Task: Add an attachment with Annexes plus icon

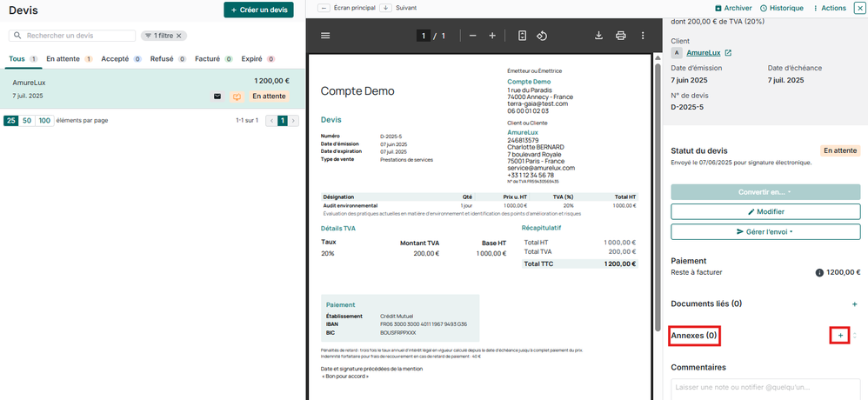Action: 839,335
